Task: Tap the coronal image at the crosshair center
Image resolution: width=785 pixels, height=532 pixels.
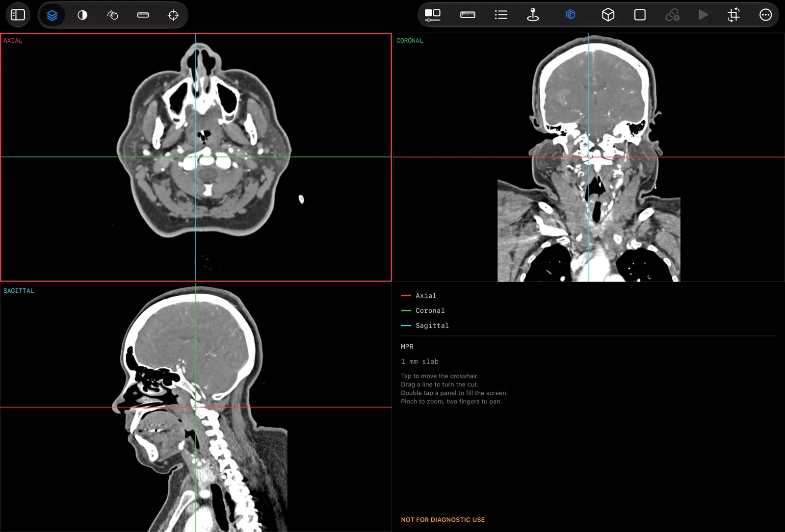Action: coord(589,157)
